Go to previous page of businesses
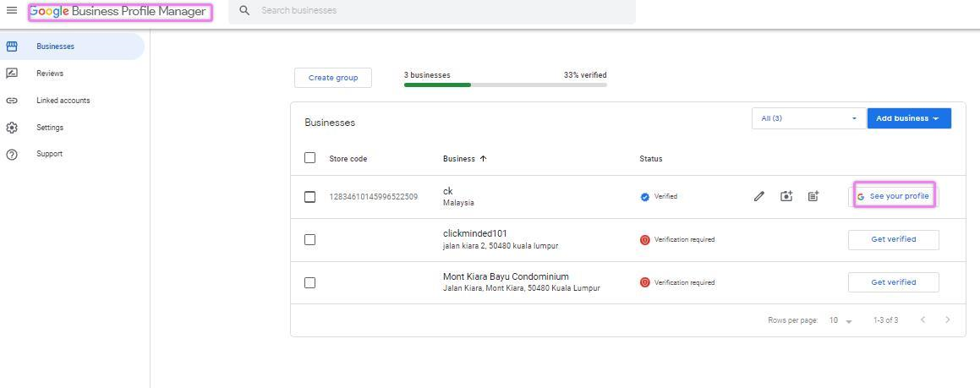The width and height of the screenshot is (980, 388). coord(923,320)
